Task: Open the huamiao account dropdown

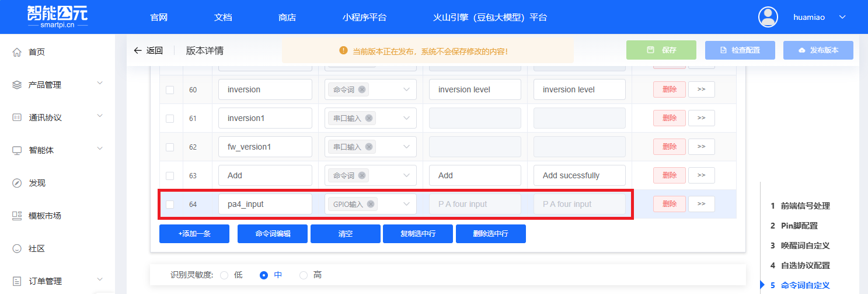Action: point(842,17)
